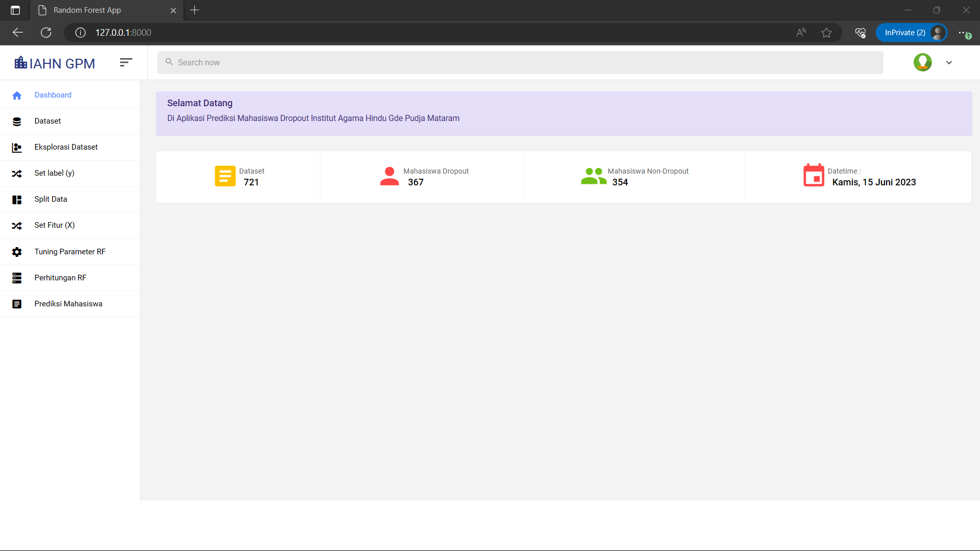Refresh the browser page
Screen dimensions: 980x551
coord(46,33)
